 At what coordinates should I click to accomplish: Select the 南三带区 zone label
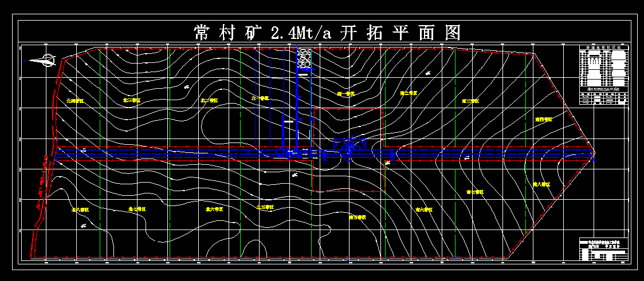(470, 101)
